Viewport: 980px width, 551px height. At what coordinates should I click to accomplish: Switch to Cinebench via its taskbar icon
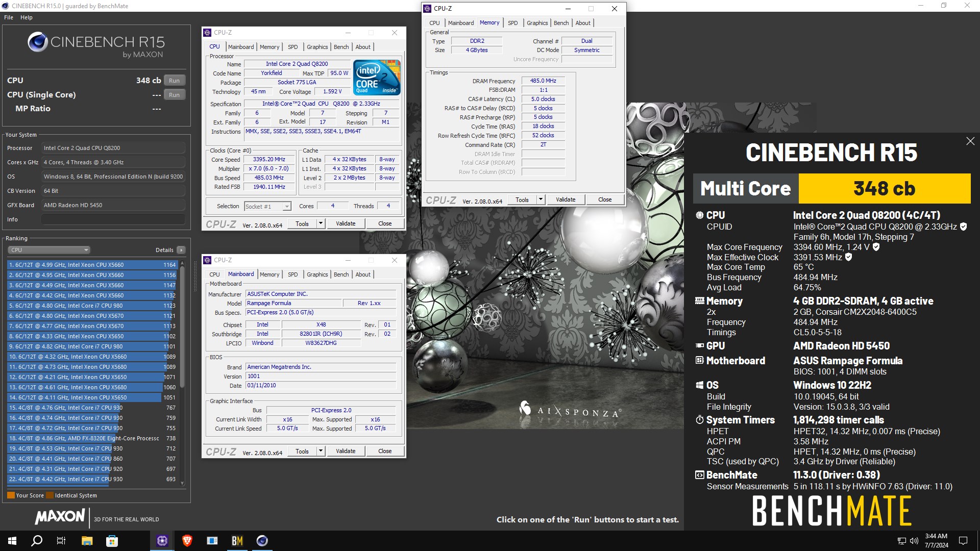[262, 541]
